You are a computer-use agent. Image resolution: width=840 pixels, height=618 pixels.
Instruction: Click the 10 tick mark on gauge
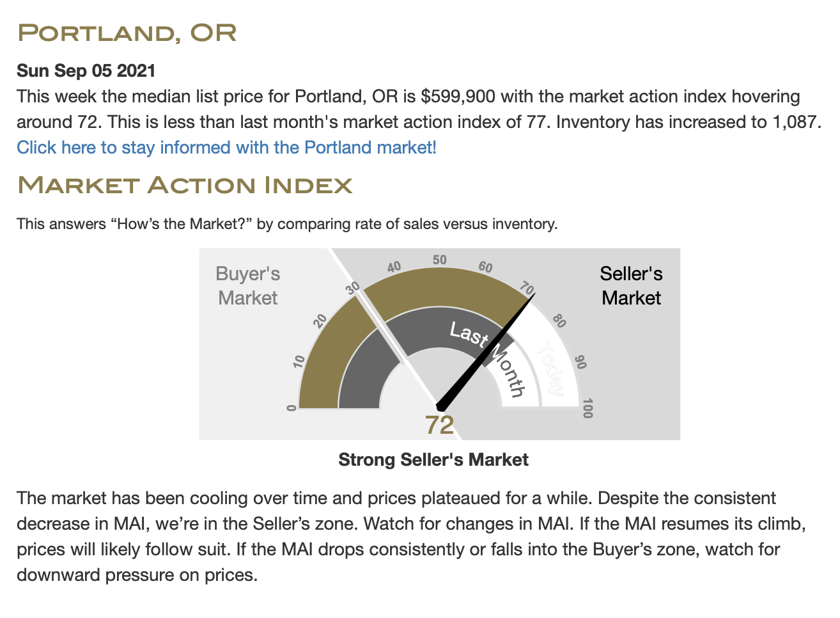299,362
